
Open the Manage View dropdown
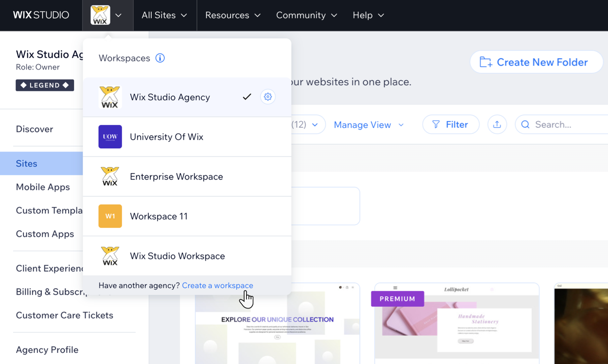pos(368,125)
